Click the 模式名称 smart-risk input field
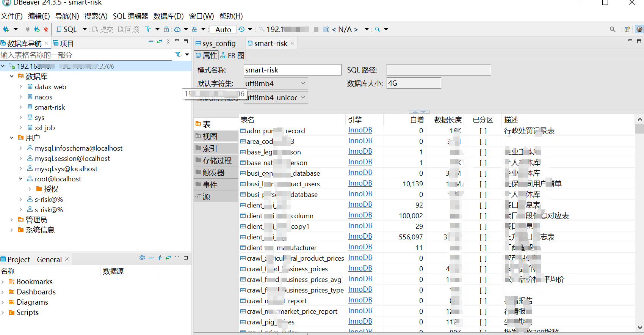The image size is (644, 335). tap(292, 70)
